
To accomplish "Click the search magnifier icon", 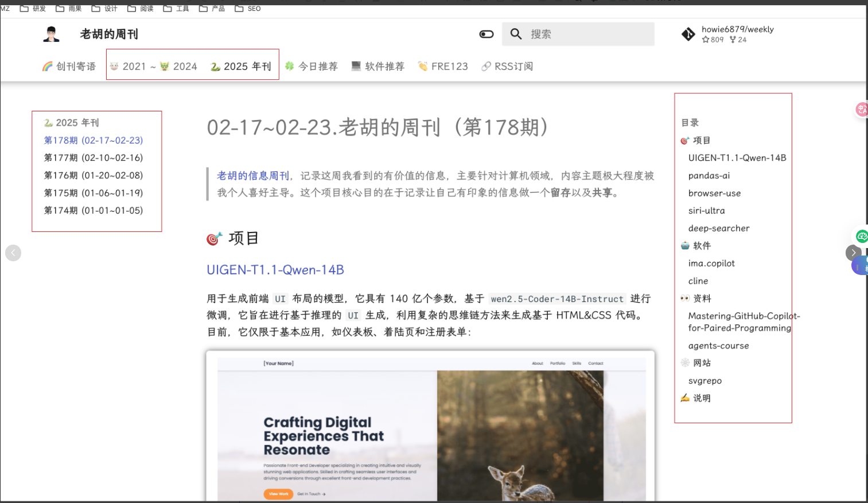I will pyautogui.click(x=516, y=34).
